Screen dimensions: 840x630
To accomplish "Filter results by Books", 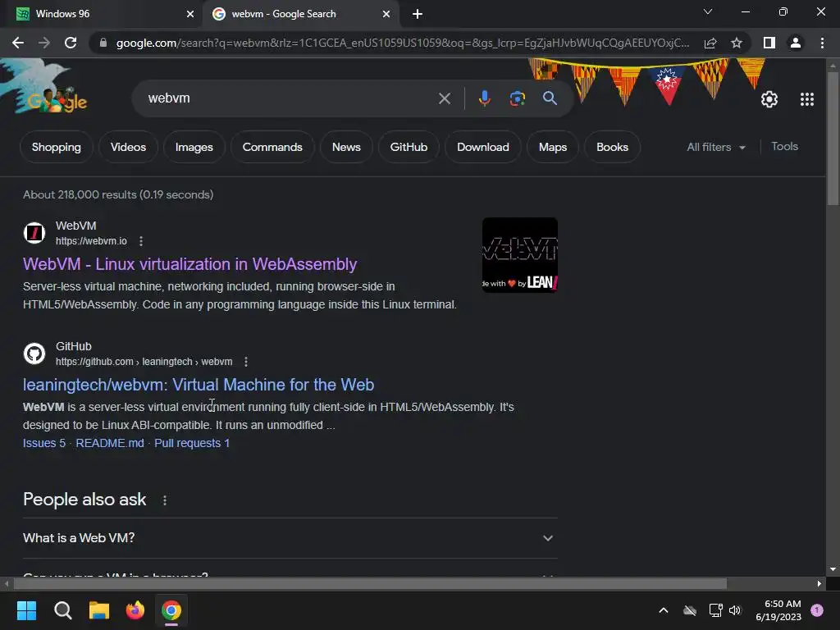I will 612,147.
